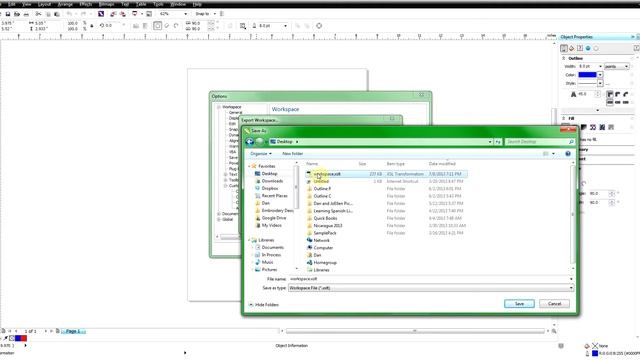Click the Paste toolbar icon
640x360 pixels.
pos(57,14)
